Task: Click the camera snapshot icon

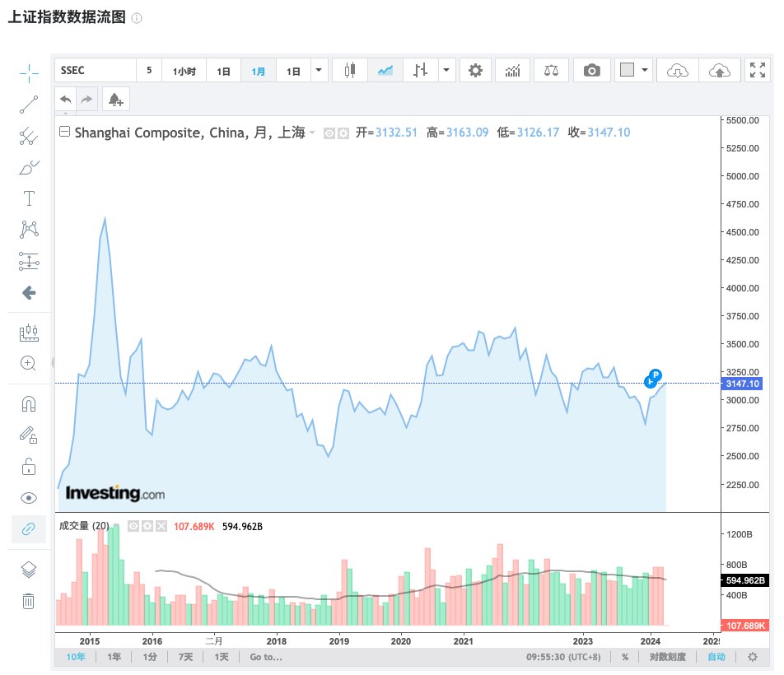Action: pos(591,71)
